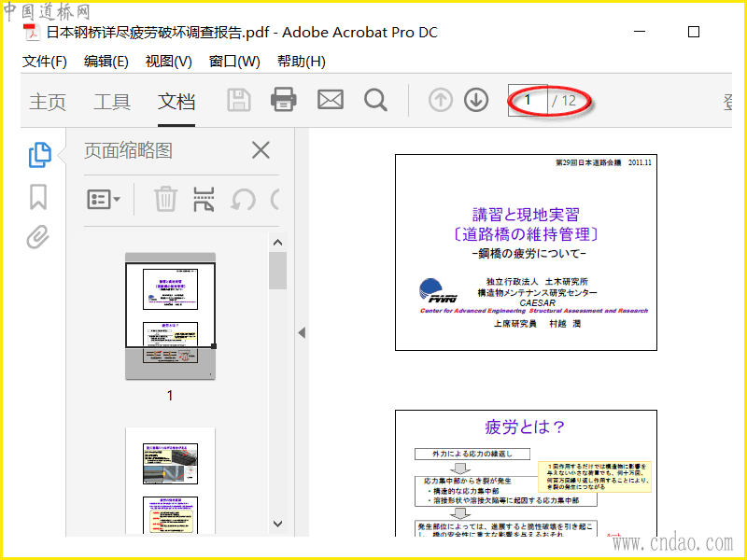
Task: Click the 疲労とは？ slide heading
Action: 525,427
